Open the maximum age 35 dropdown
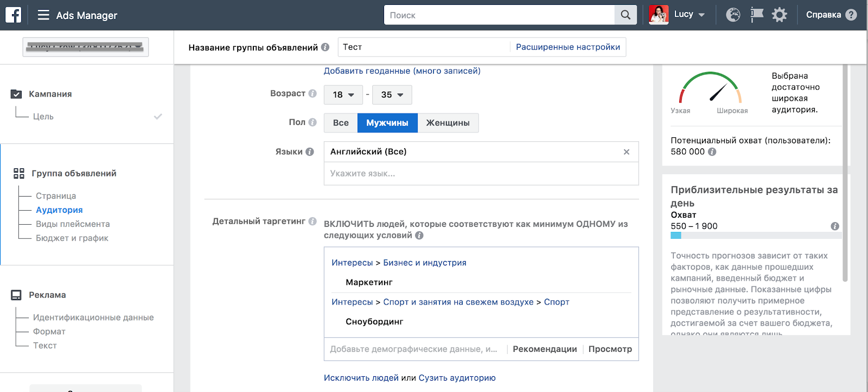This screenshot has height=392, width=868. pos(392,94)
